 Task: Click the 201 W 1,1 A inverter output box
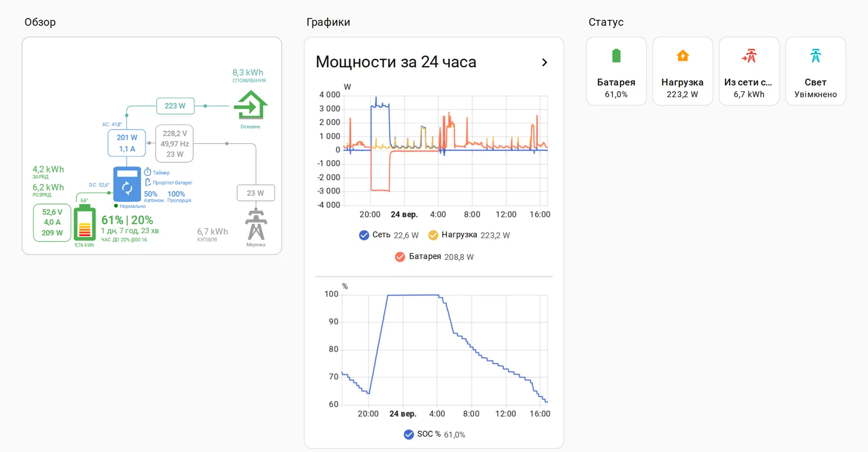pos(127,143)
